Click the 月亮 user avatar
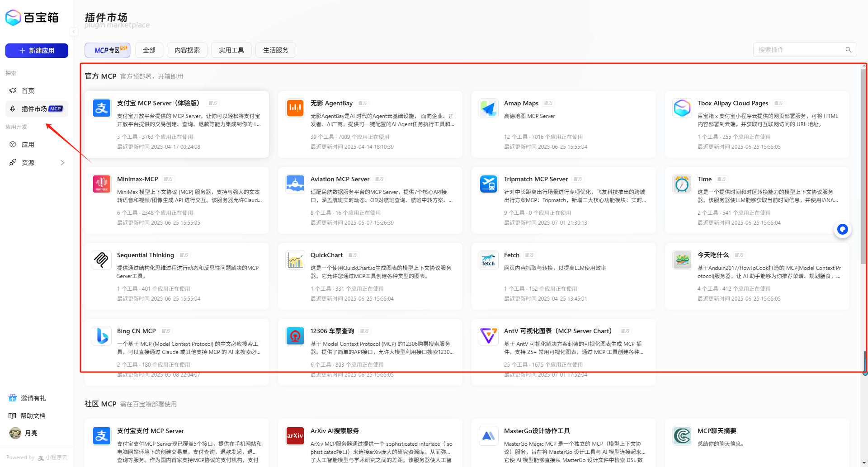 [x=15, y=433]
